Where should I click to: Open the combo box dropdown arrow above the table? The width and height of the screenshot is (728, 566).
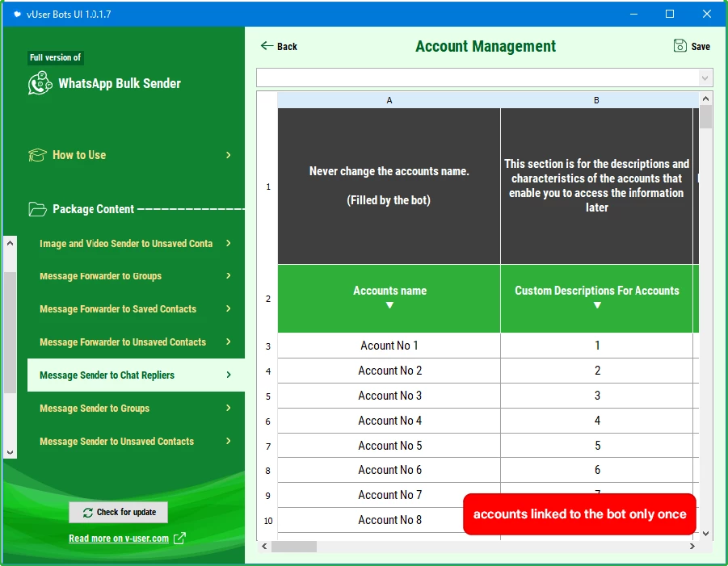tap(705, 78)
